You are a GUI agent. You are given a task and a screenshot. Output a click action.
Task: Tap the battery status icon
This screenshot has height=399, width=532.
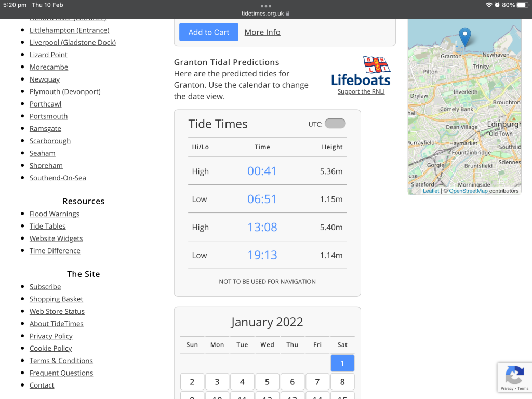click(x=522, y=5)
